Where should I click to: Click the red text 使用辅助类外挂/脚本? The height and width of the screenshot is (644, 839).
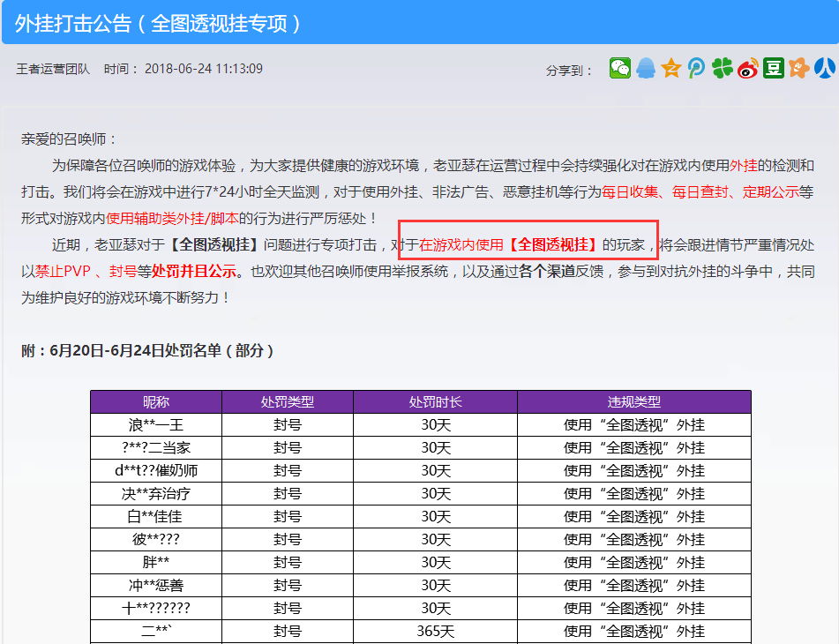(x=172, y=218)
